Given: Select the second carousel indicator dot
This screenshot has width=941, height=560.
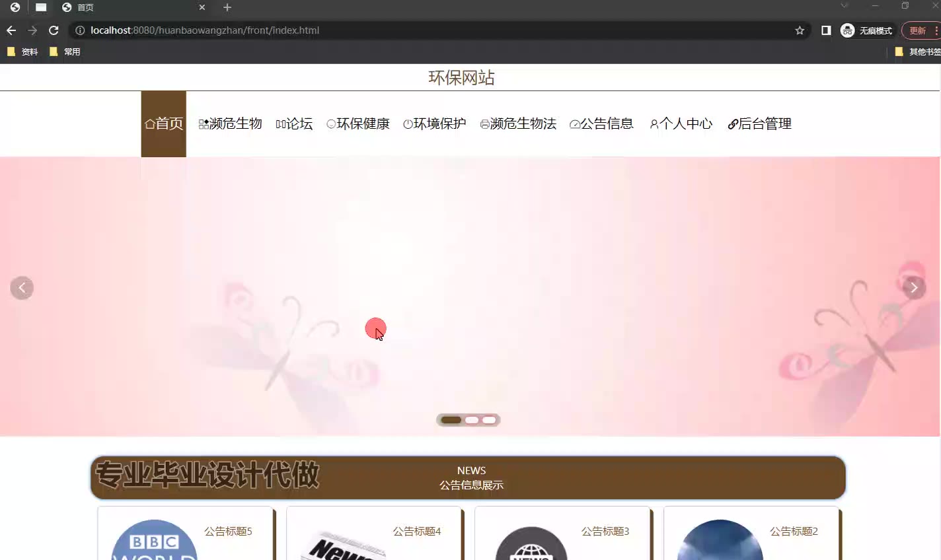Looking at the screenshot, I should click(472, 420).
